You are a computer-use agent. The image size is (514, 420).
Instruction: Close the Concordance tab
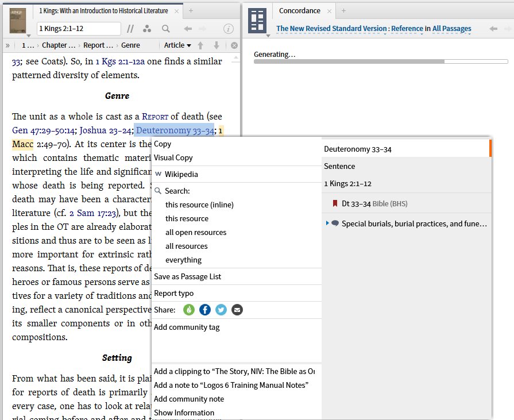tap(330, 11)
